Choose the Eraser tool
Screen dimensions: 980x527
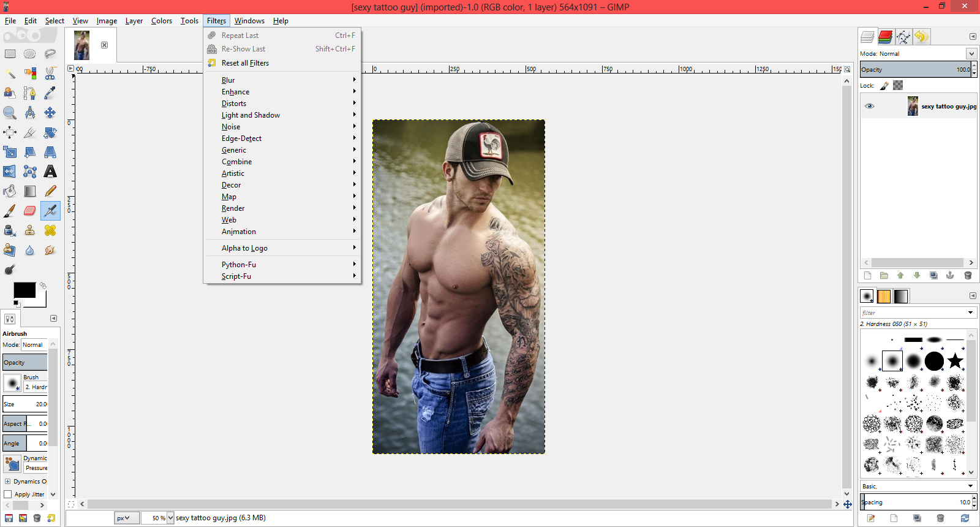click(29, 211)
